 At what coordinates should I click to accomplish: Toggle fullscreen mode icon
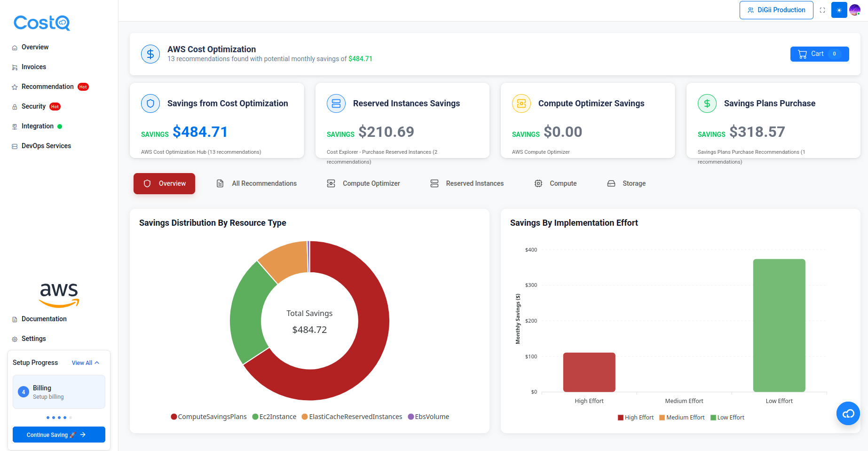(x=822, y=10)
